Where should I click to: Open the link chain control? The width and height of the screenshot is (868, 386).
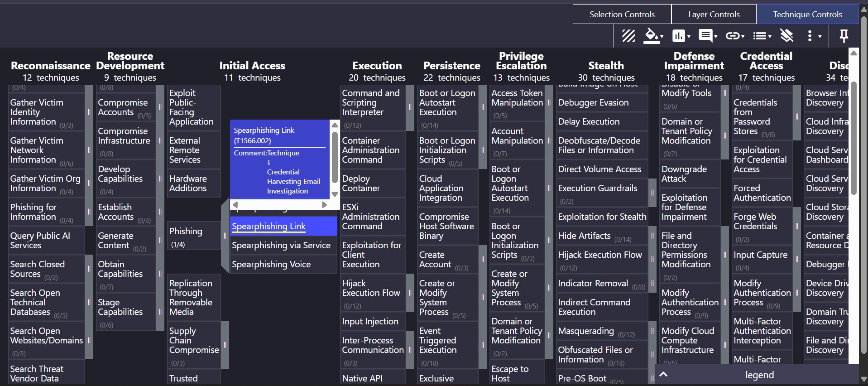point(735,36)
